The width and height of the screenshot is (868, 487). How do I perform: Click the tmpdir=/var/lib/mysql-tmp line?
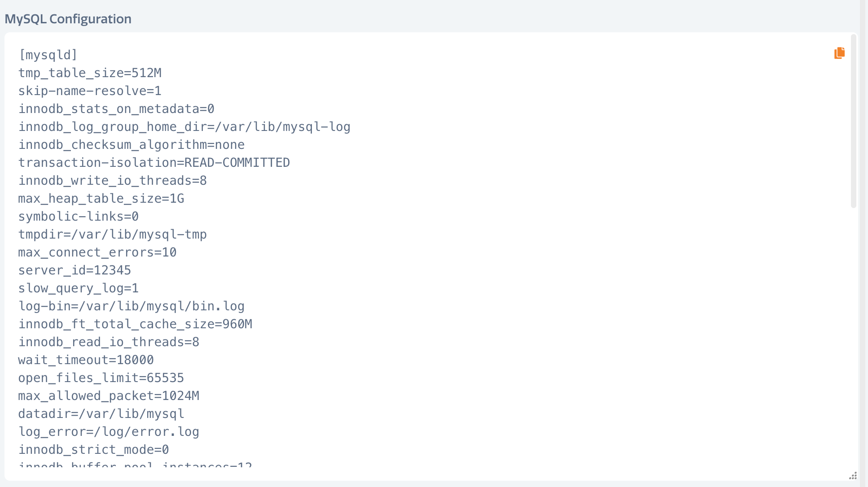point(113,235)
